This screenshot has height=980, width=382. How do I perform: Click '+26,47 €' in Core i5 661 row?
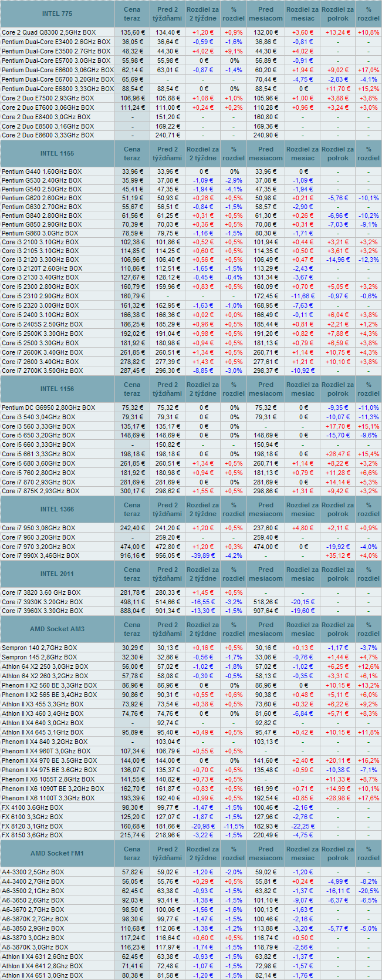pos(338,454)
